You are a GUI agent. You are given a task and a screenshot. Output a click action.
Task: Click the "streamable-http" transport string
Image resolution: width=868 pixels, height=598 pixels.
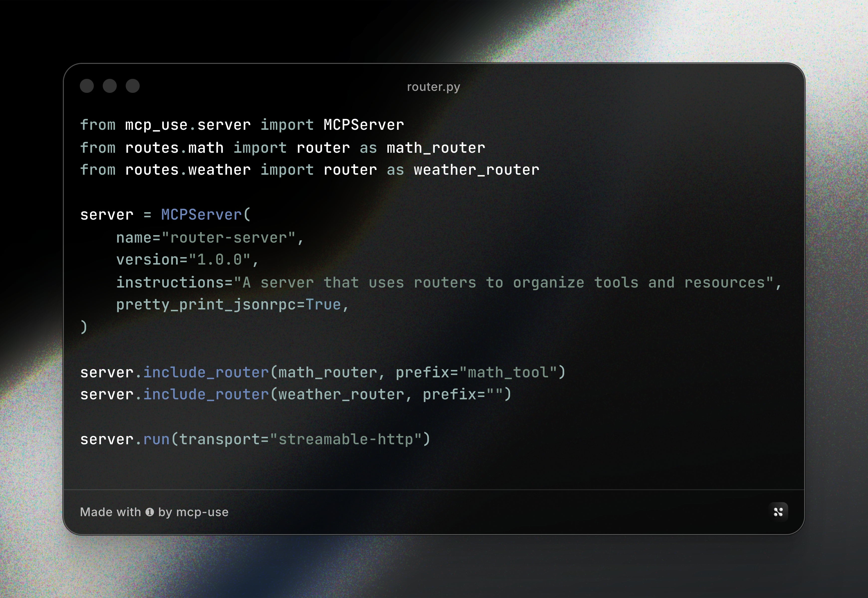click(345, 439)
